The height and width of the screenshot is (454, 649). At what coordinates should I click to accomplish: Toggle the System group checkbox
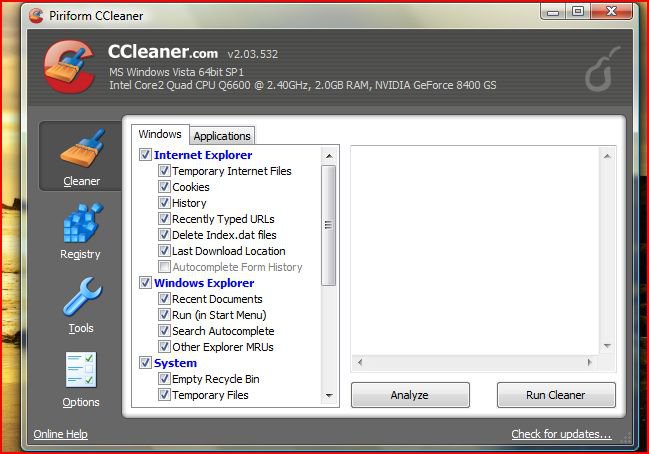[x=145, y=363]
